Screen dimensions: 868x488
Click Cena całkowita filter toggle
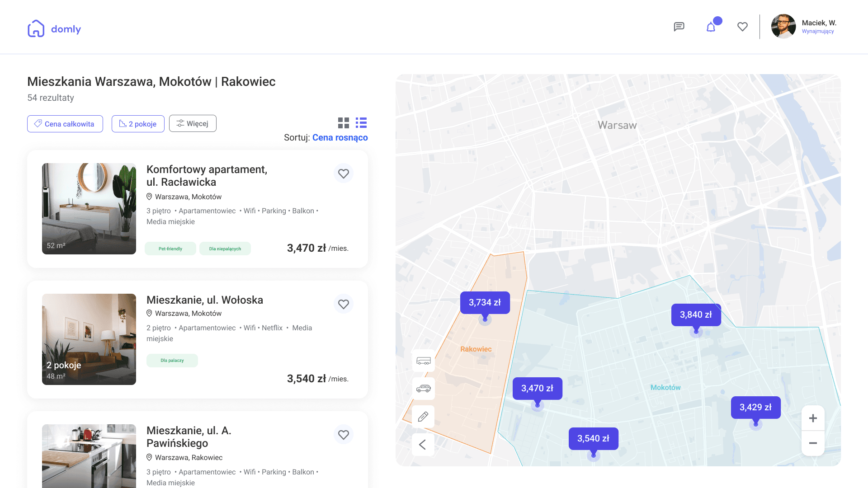(x=66, y=123)
